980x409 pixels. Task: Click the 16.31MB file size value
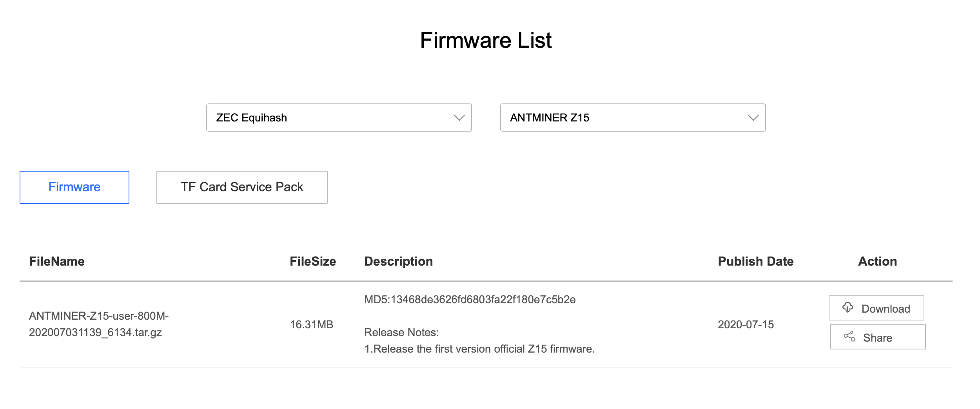click(311, 324)
